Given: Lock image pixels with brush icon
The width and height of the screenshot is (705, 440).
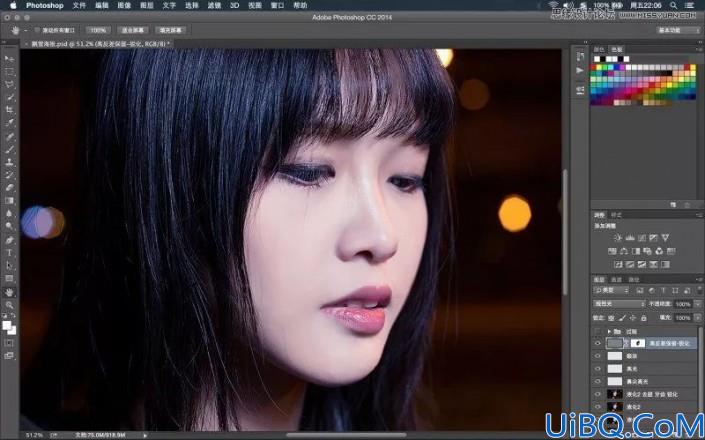Looking at the screenshot, I should tap(622, 318).
